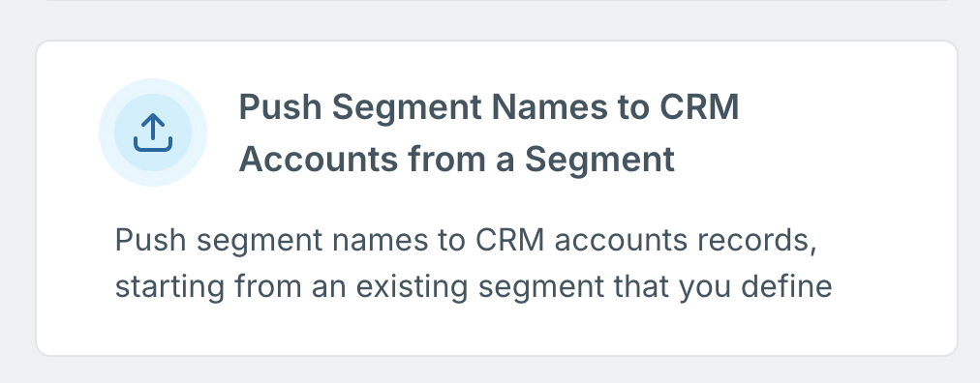
Task: Click the word 'Accounts' in the heading
Action: (319, 159)
